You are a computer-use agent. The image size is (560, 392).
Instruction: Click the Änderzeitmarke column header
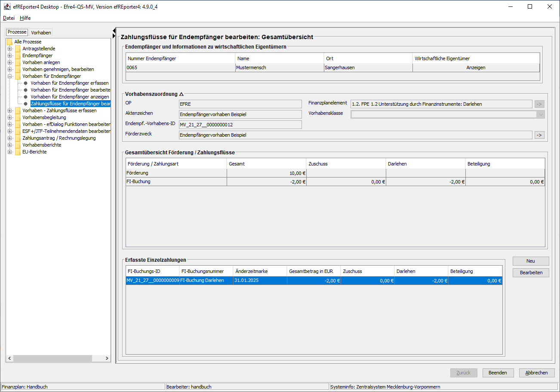(260, 271)
